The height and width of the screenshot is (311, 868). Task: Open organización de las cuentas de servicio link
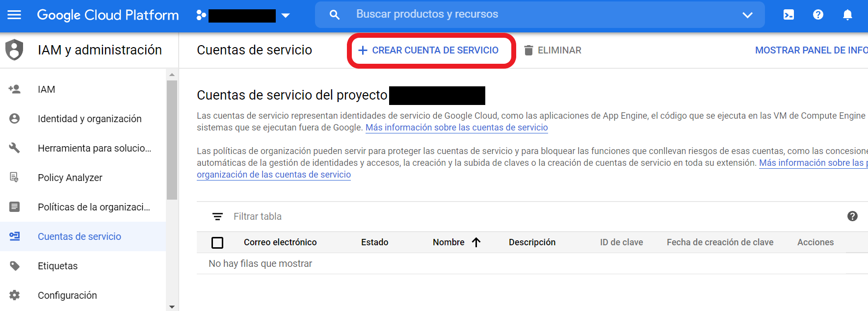tap(274, 175)
